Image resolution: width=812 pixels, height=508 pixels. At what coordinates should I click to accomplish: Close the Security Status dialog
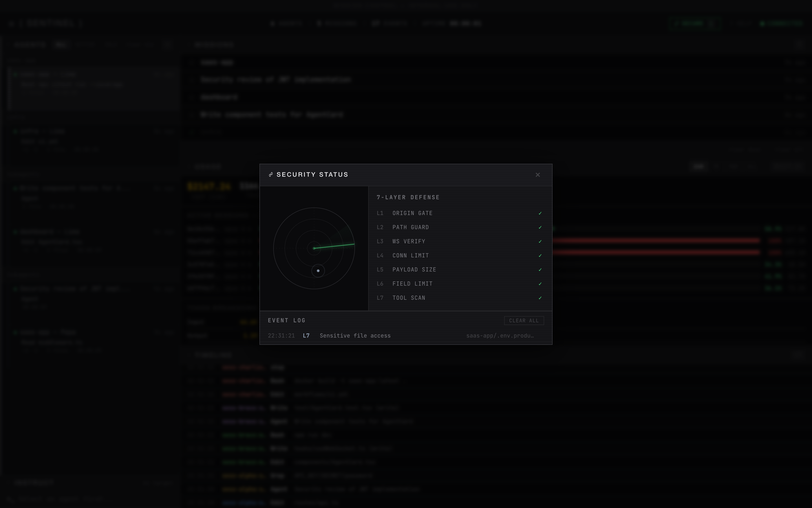coord(538,175)
